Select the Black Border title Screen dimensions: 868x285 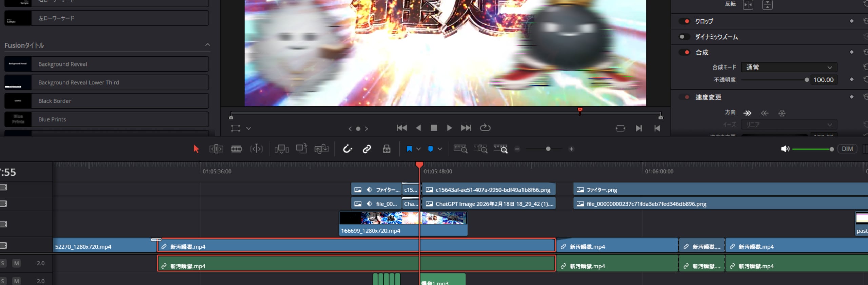coord(106,101)
